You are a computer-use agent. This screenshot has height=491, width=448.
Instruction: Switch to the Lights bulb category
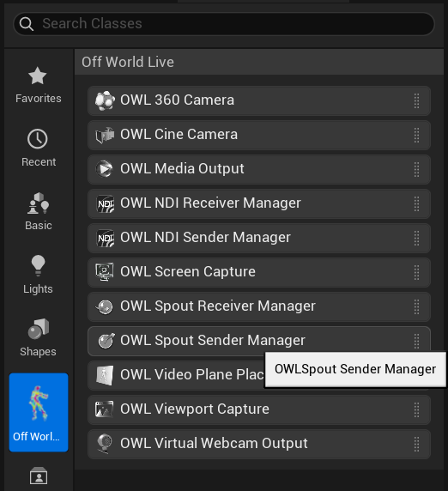coord(39,275)
